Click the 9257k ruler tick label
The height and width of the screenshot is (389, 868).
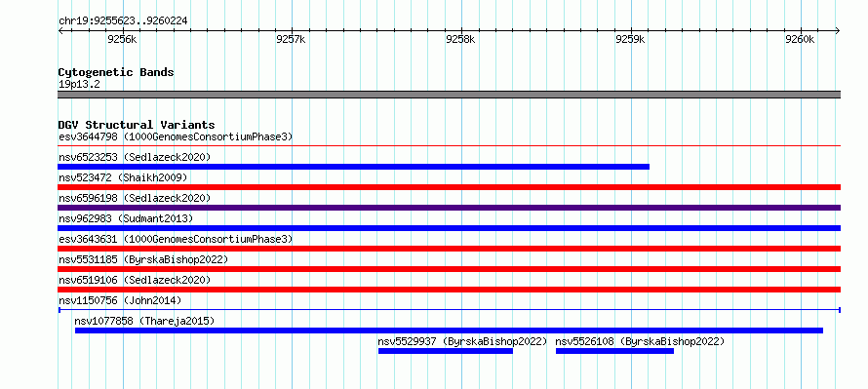292,39
